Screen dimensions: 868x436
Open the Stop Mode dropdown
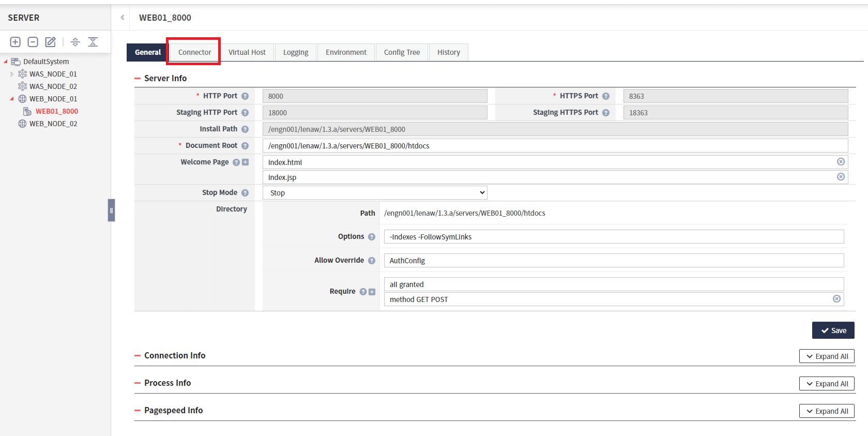(x=375, y=193)
